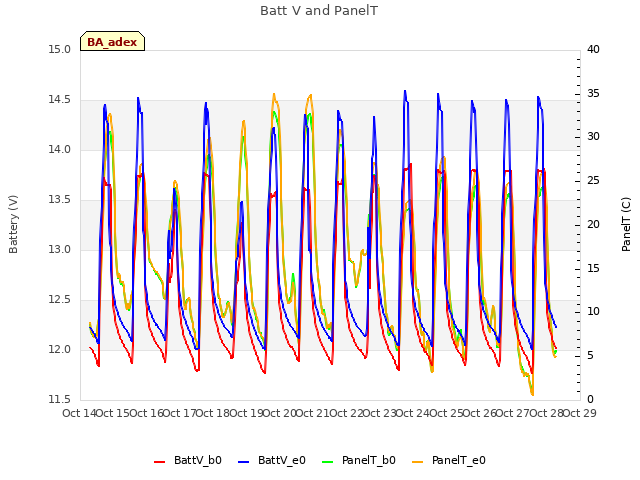Click the chart title Batt V and PanelT
This screenshot has height=480, width=640.
coord(319,11)
